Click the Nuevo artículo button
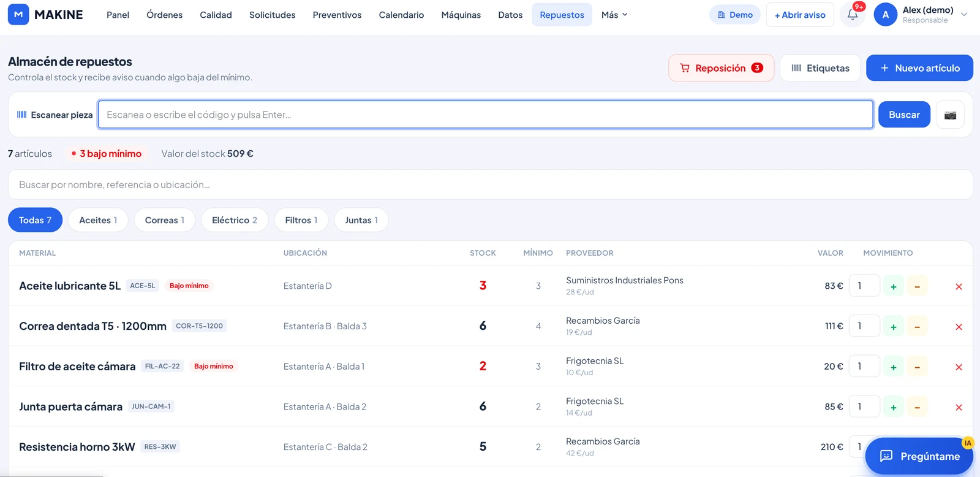The image size is (980, 477). [919, 68]
